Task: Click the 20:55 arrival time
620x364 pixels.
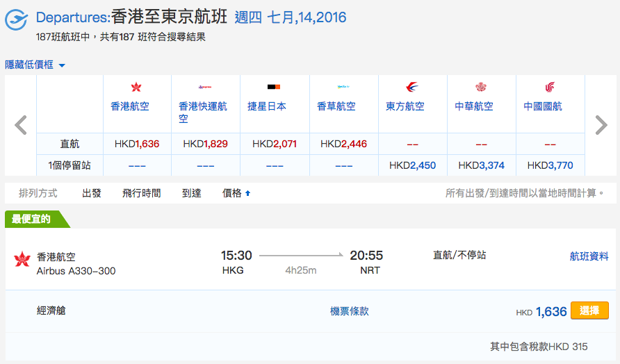Action: click(x=366, y=256)
